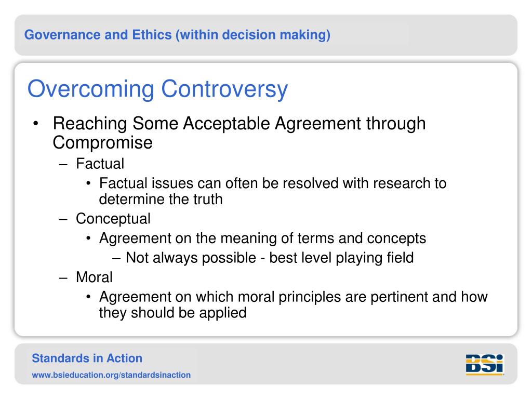Click the Conceptual sub-heading
This screenshot has height=399, width=532.
pos(113,219)
